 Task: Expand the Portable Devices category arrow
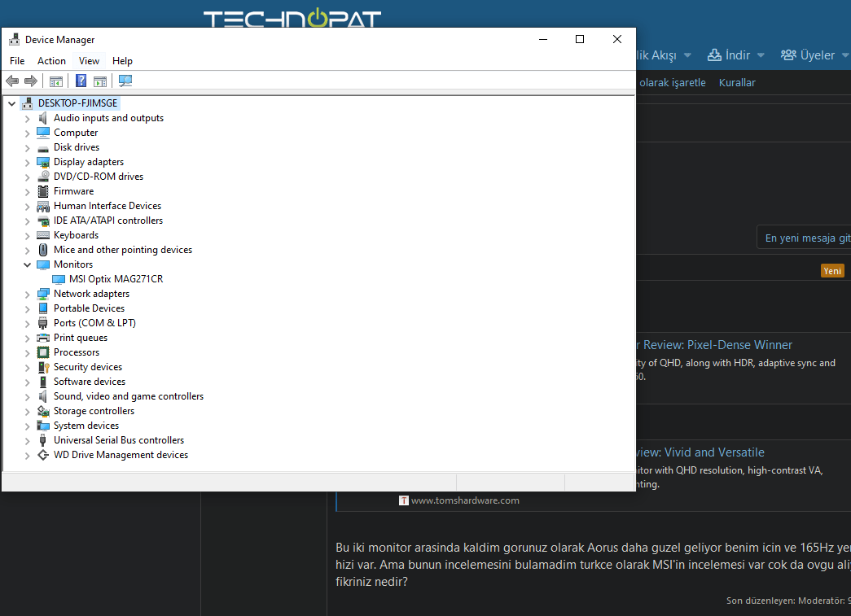pyautogui.click(x=27, y=308)
